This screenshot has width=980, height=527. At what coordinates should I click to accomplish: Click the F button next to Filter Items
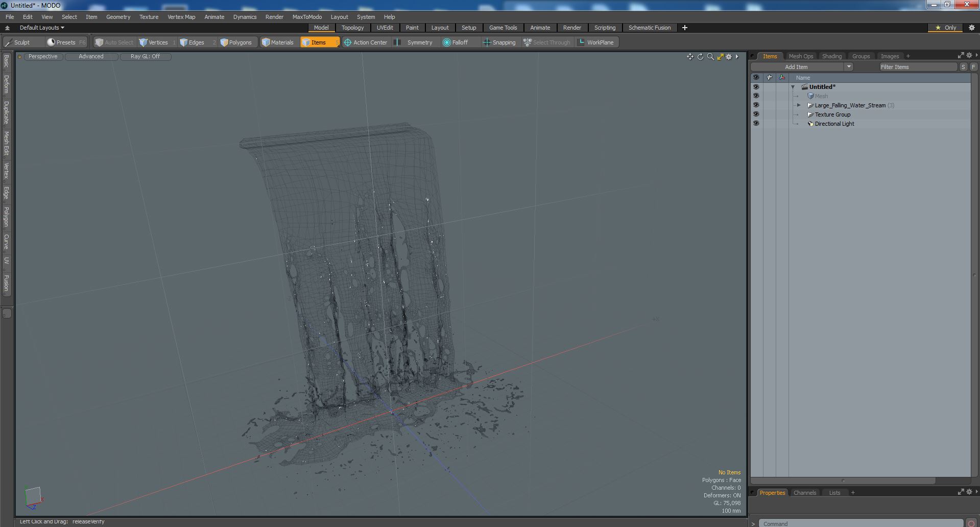point(973,67)
